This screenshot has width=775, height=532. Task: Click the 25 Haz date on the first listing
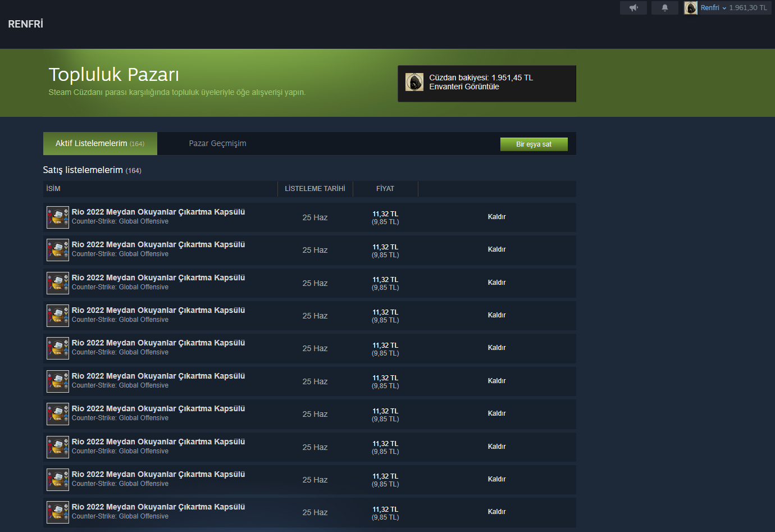pyautogui.click(x=315, y=217)
